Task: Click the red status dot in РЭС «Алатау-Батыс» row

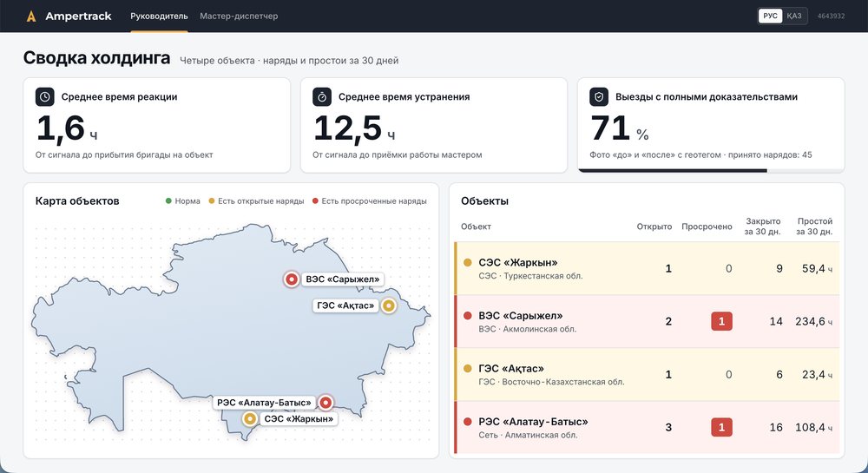Action: (x=467, y=422)
